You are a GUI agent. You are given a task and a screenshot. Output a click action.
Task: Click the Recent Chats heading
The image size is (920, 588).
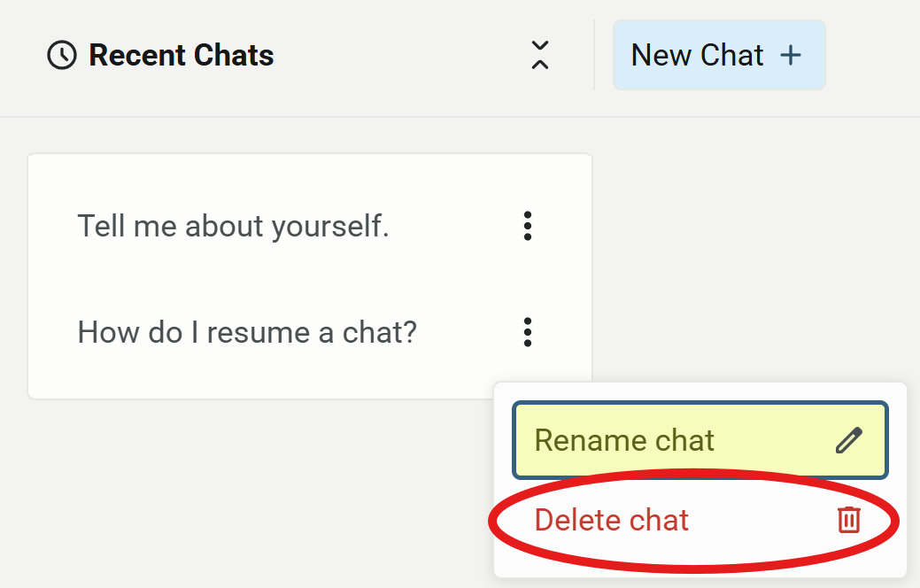click(x=181, y=55)
